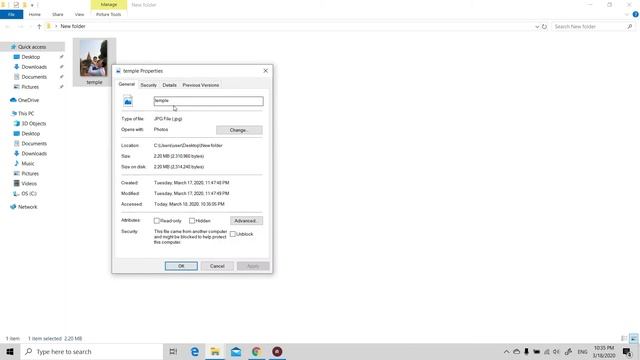This screenshot has height=360, width=640.
Task: Click New folder in address bar
Action: tap(73, 27)
